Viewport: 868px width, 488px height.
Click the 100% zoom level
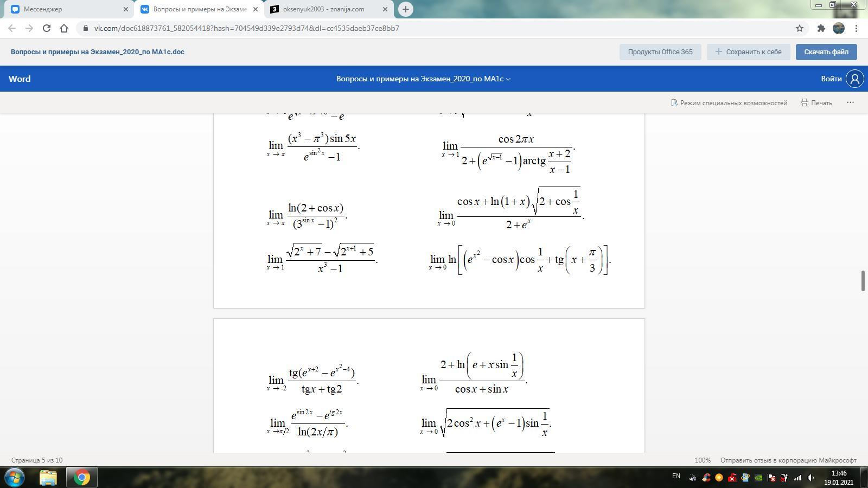[x=703, y=460]
